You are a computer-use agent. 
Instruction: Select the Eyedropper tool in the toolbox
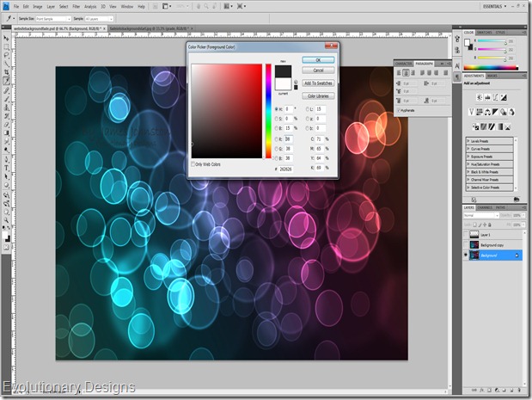(6, 81)
